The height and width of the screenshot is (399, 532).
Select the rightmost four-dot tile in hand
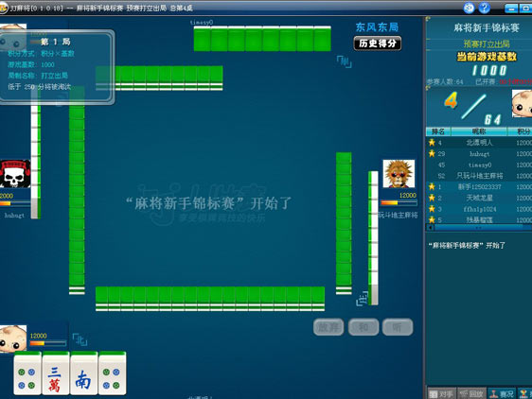112,373
